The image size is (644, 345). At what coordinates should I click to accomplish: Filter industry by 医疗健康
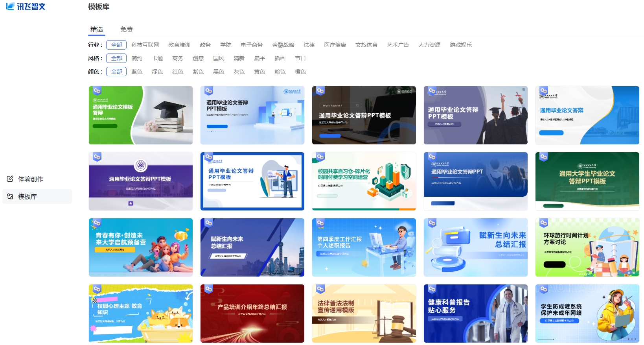pos(335,45)
